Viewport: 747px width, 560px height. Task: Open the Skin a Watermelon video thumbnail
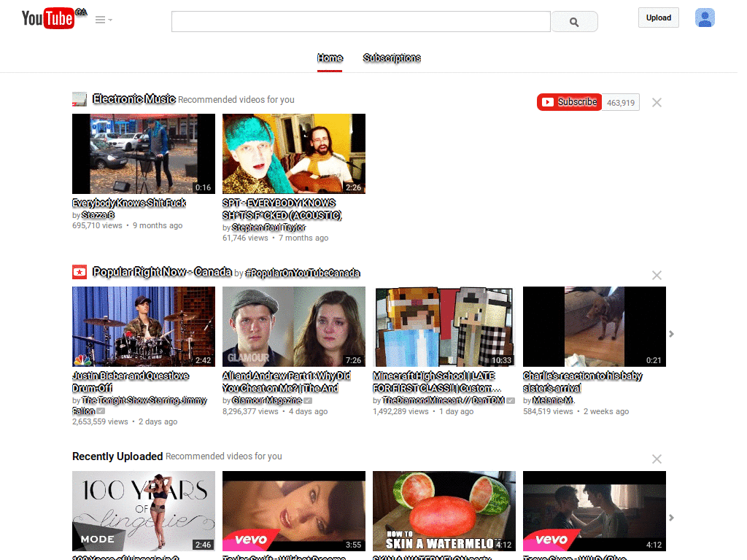point(444,511)
